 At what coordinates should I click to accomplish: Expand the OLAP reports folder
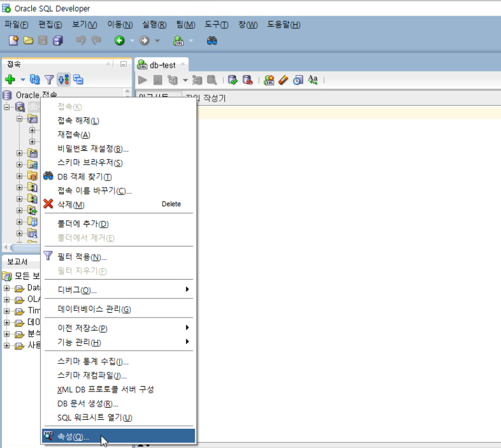click(7, 299)
